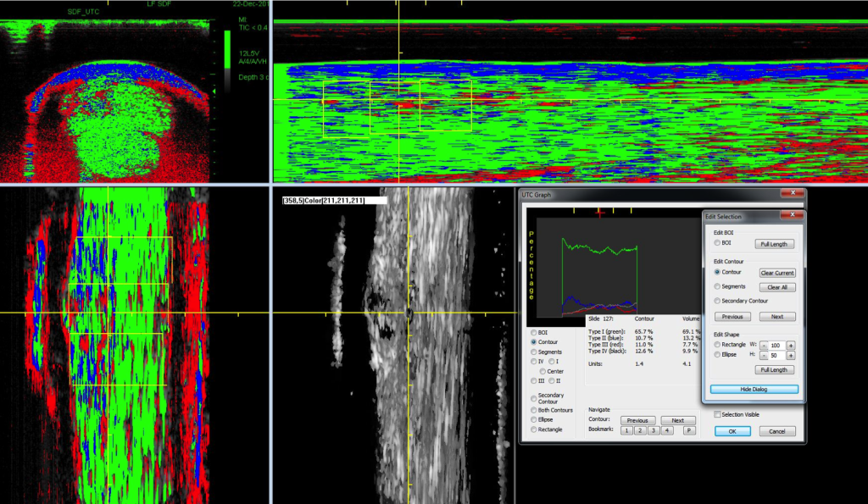This screenshot has height=504, width=868.
Task: Select the Both Contours radio option
Action: pyautogui.click(x=533, y=410)
